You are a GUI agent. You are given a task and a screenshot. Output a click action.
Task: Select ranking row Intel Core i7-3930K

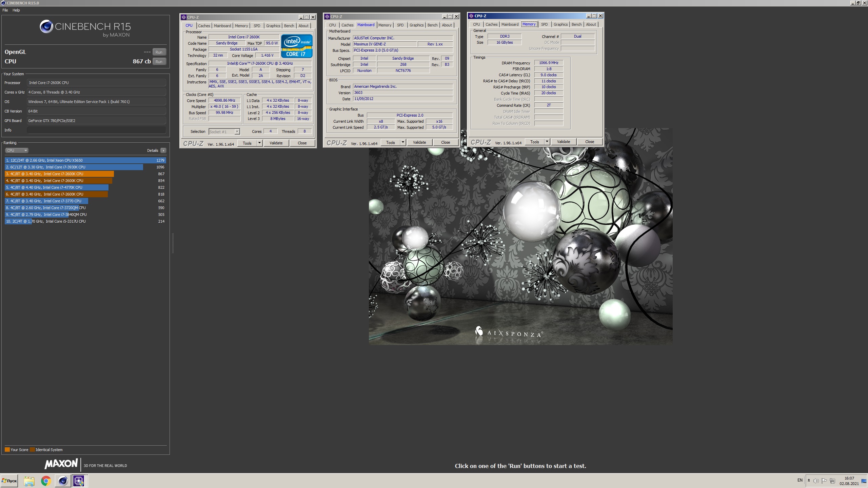[85, 167]
